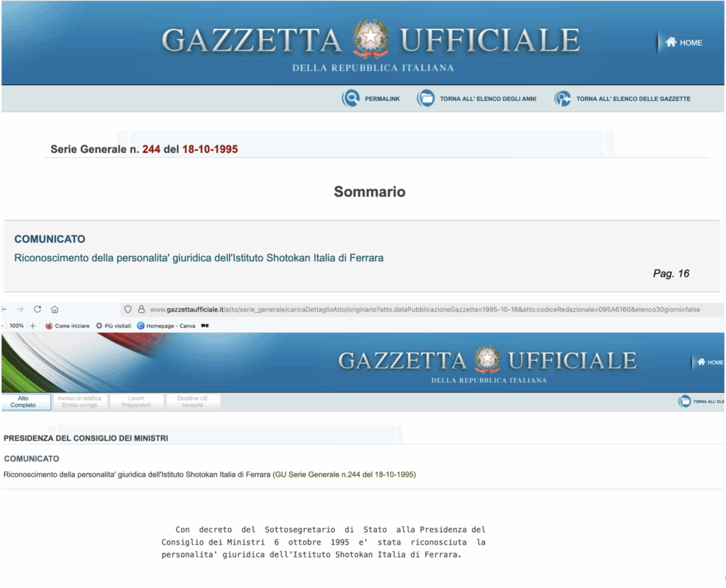Click the black Riconoscimento title under the tabs
726x588 pixels.
137,475
